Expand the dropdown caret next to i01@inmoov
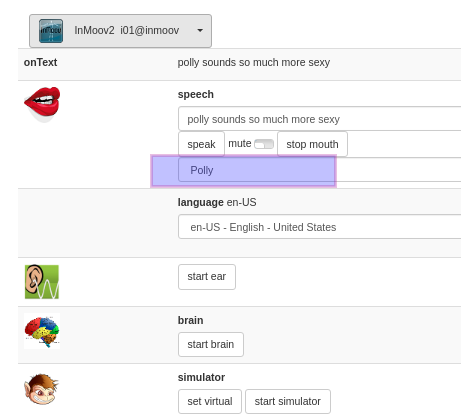The width and height of the screenshot is (461, 420). (x=200, y=30)
